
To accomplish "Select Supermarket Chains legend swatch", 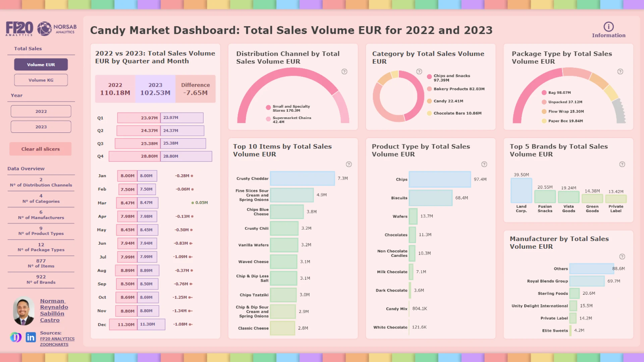I will 268,119.
